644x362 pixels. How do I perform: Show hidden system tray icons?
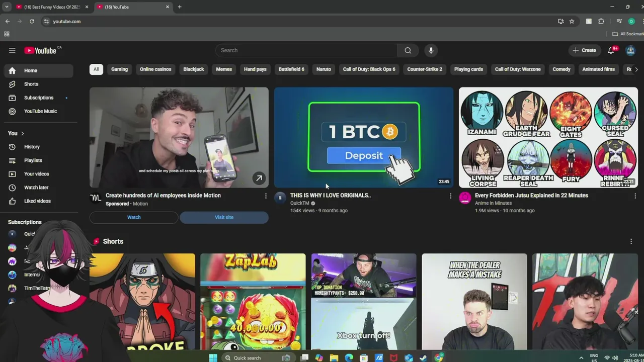(x=581, y=357)
